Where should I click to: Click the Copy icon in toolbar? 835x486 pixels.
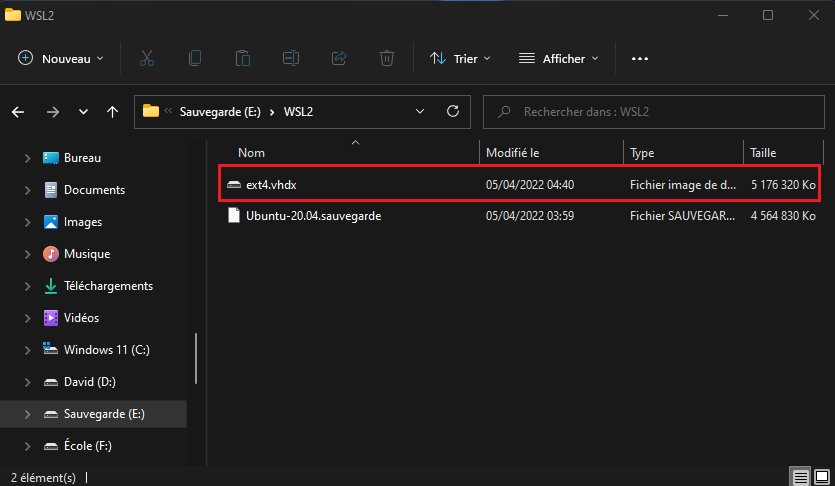coord(195,58)
